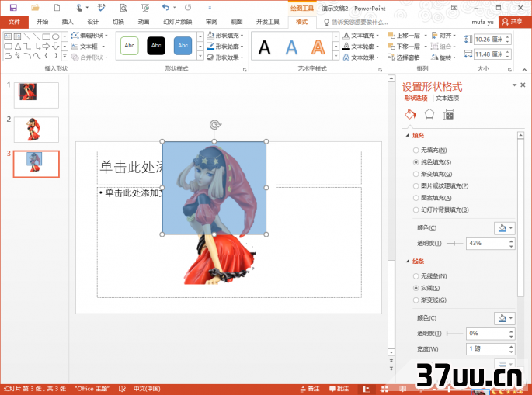This screenshot has width=532, height=395.
Task: Click the fill transparency 43% input field
Action: pyautogui.click(x=487, y=244)
